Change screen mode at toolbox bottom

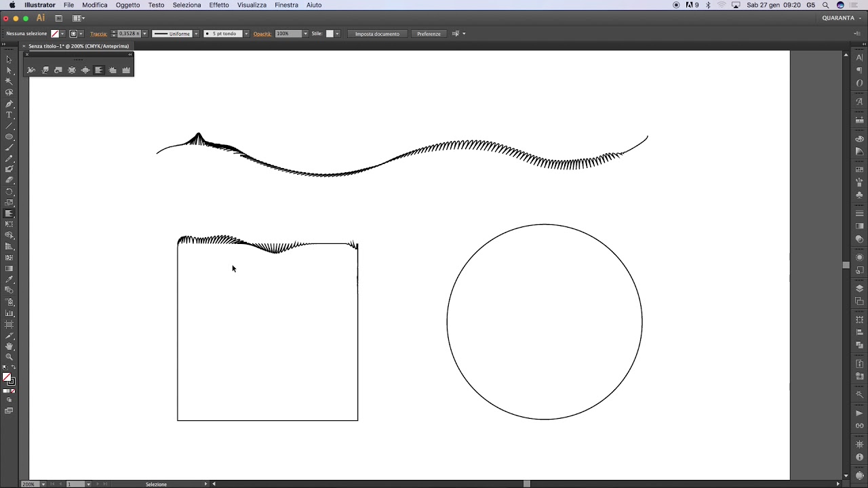(x=9, y=411)
